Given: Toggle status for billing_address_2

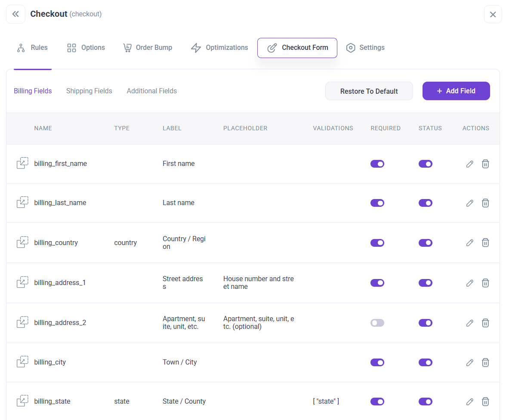Looking at the screenshot, I should (425, 323).
